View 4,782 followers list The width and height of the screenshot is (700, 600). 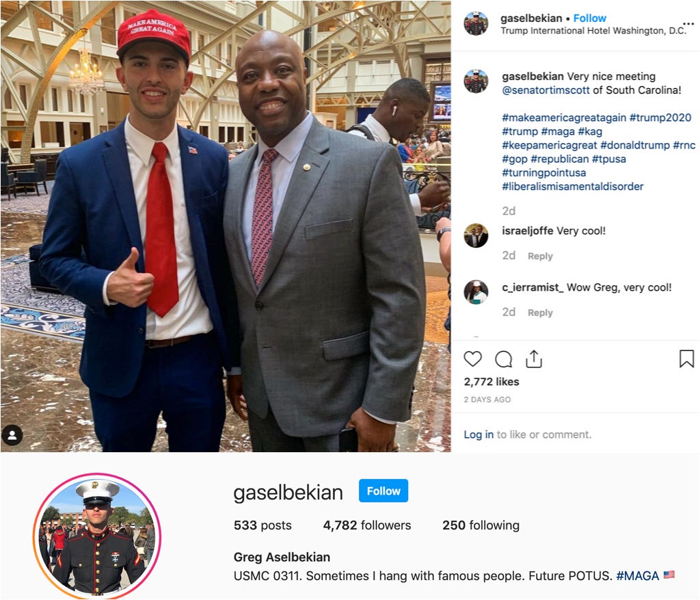tap(367, 525)
